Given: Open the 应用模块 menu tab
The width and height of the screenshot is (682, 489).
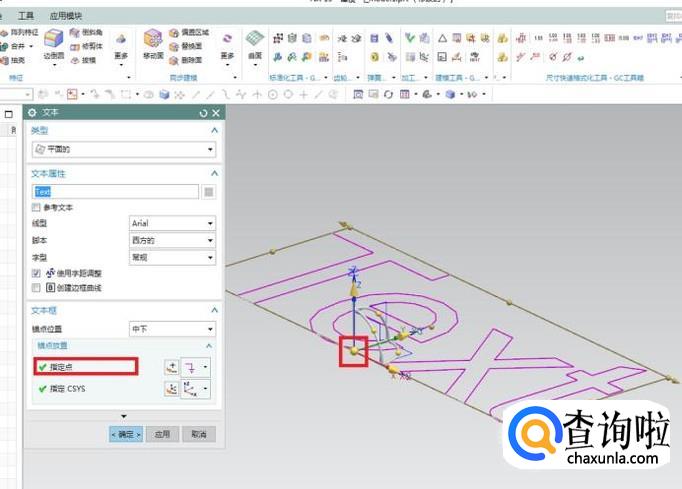Looking at the screenshot, I should click(x=66, y=16).
